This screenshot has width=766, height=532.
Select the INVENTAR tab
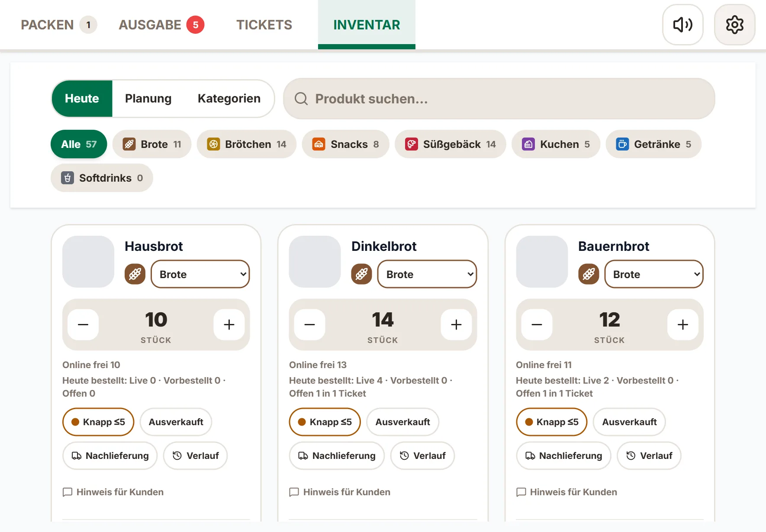[x=367, y=25]
